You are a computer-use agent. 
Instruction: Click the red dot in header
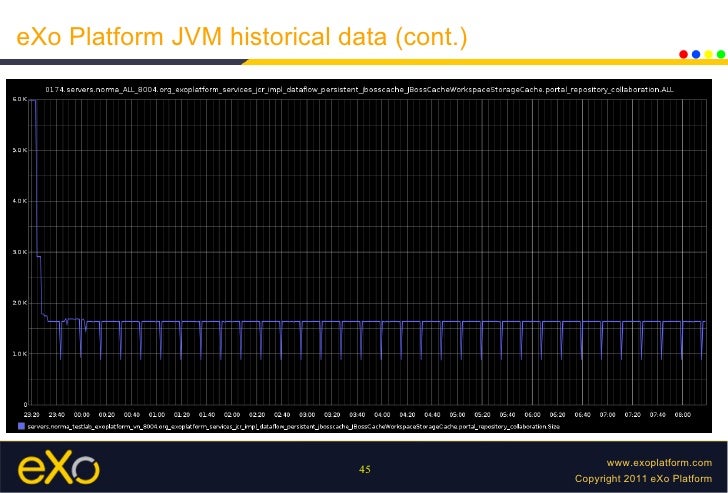tap(683, 54)
